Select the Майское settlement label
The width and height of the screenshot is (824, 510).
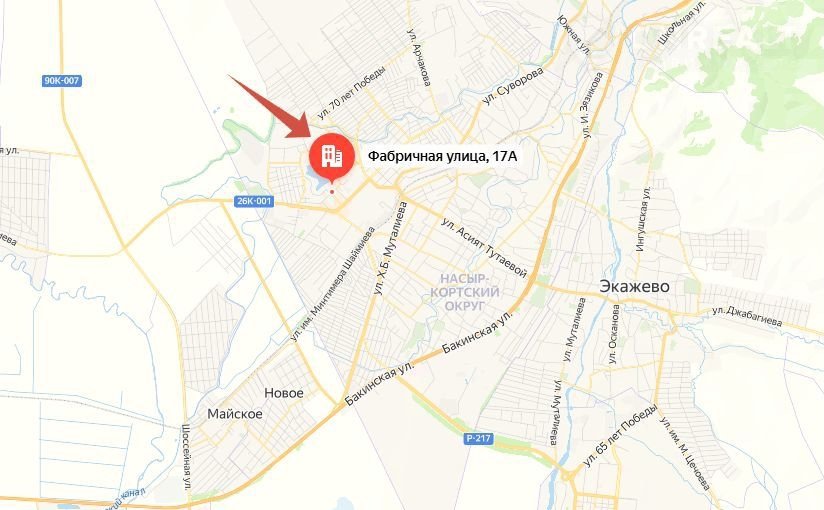pos(234,414)
